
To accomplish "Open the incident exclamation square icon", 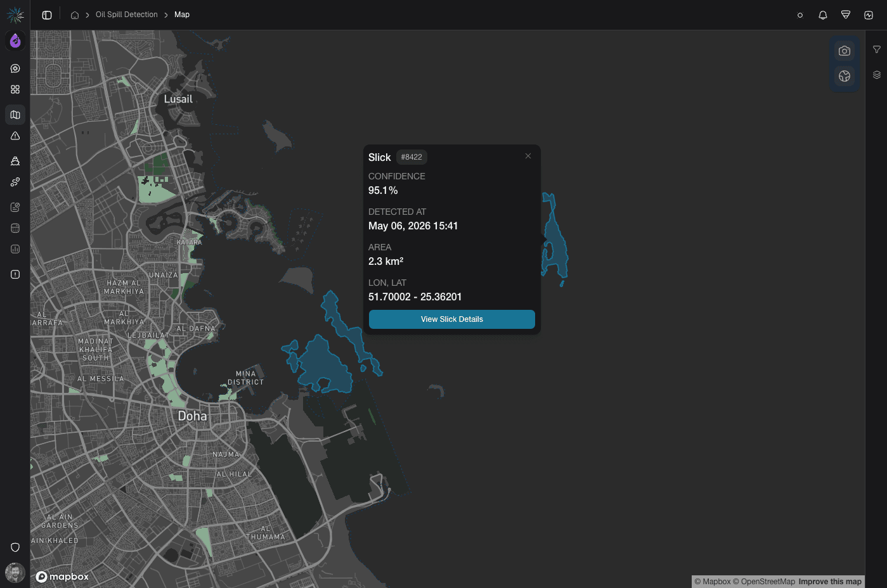I will coord(15,274).
